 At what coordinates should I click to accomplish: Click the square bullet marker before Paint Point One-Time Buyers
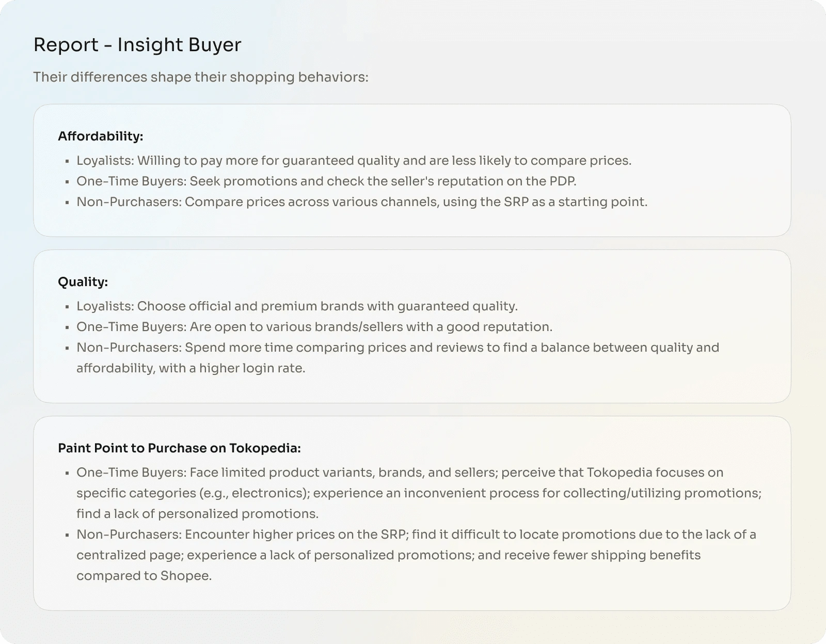coord(67,473)
